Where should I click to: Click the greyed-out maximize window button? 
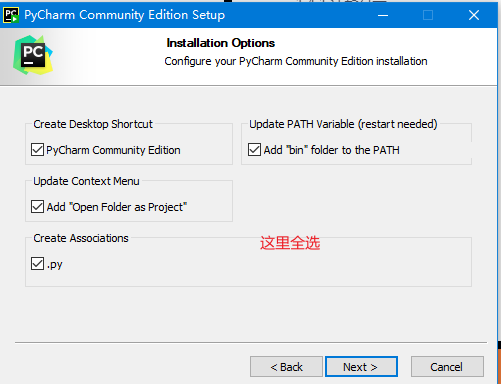click(428, 15)
